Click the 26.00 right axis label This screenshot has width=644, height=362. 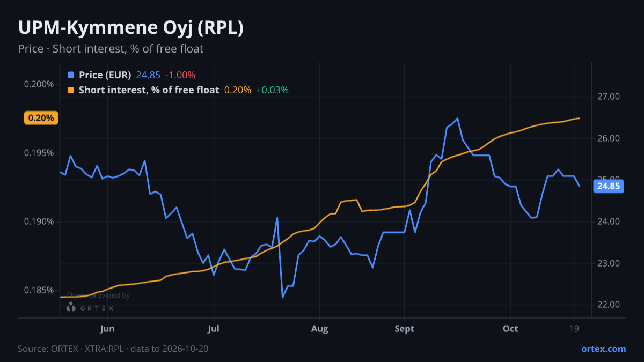coord(609,138)
